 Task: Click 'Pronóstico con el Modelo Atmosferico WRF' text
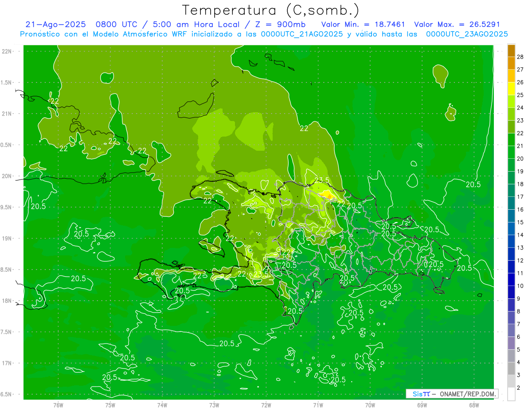coord(105,34)
